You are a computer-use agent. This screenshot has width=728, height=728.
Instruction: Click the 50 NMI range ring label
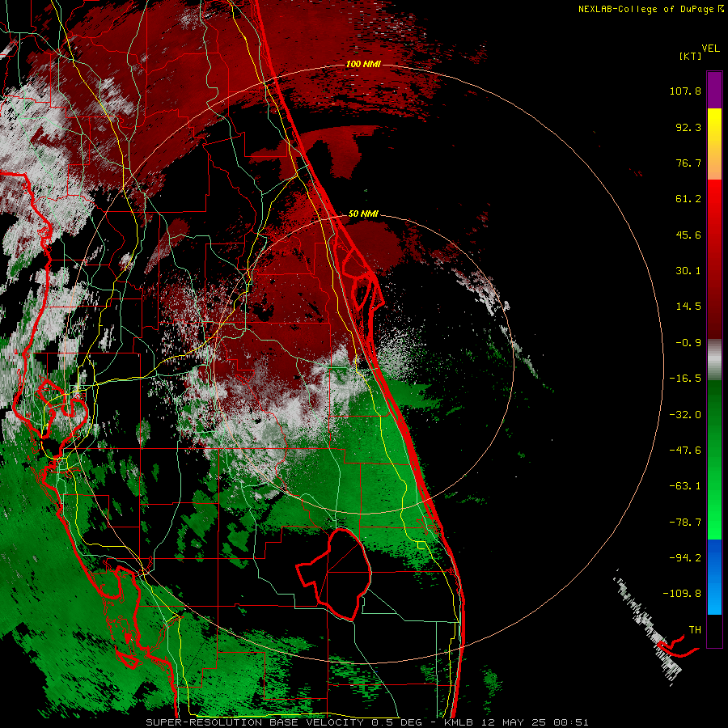pyautogui.click(x=363, y=214)
